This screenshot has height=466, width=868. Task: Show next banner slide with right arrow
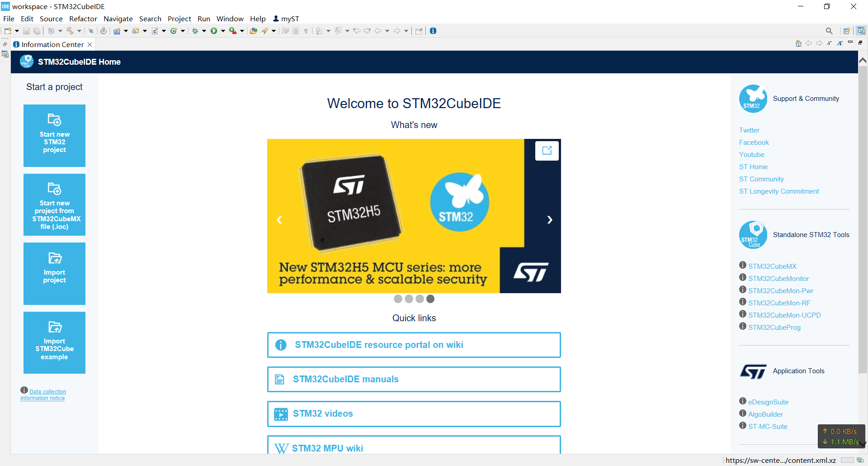click(550, 220)
